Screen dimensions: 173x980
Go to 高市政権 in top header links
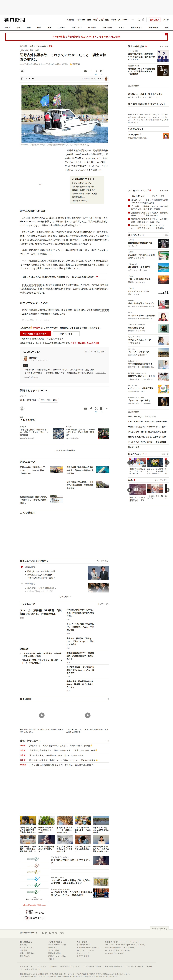pos(70,20)
